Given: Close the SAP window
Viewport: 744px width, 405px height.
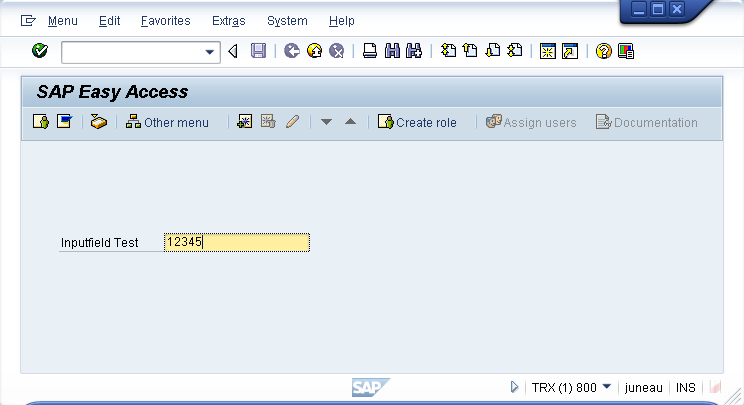Looking at the screenshot, I should pos(677,9).
